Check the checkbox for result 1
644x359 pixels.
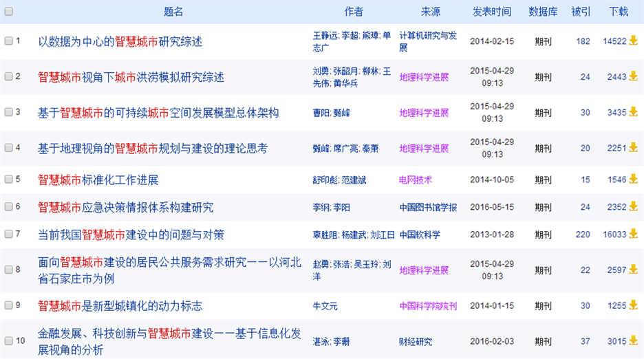(x=8, y=41)
